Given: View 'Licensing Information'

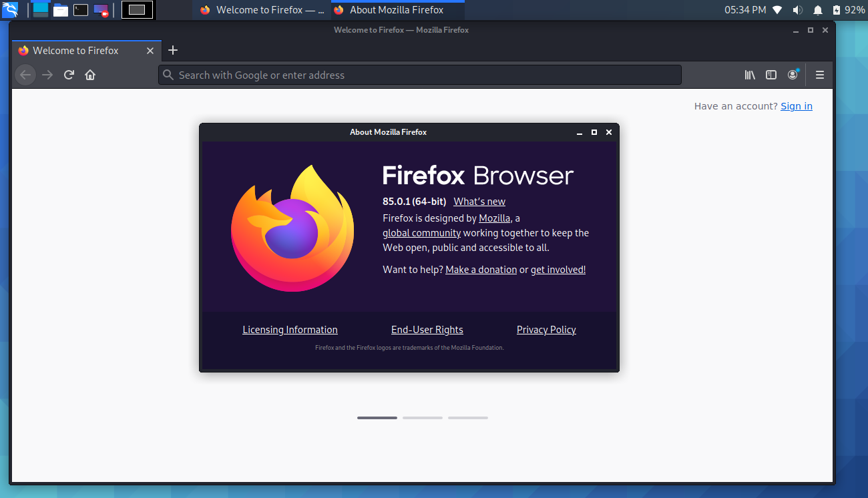Looking at the screenshot, I should (x=290, y=330).
